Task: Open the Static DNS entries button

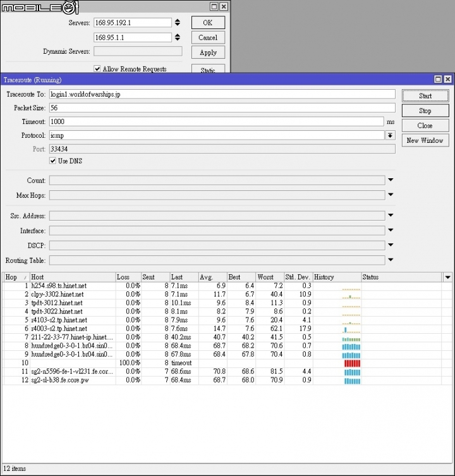Action: point(208,69)
